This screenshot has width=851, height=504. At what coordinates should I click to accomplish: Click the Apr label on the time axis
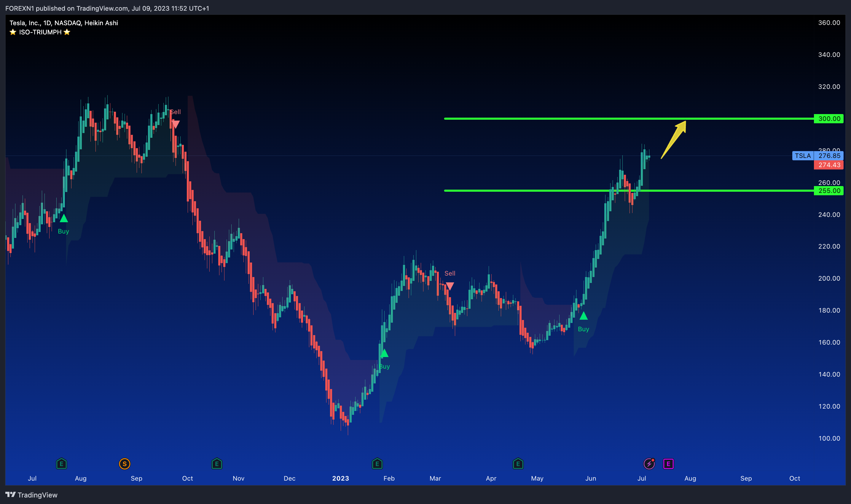point(491,478)
